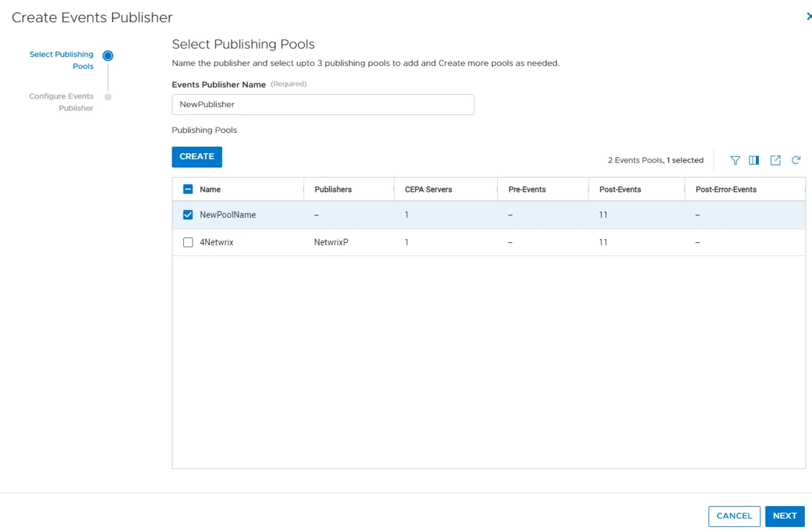This screenshot has height=532, width=812.
Task: Close the Create Events Publisher dialog
Action: click(x=808, y=17)
